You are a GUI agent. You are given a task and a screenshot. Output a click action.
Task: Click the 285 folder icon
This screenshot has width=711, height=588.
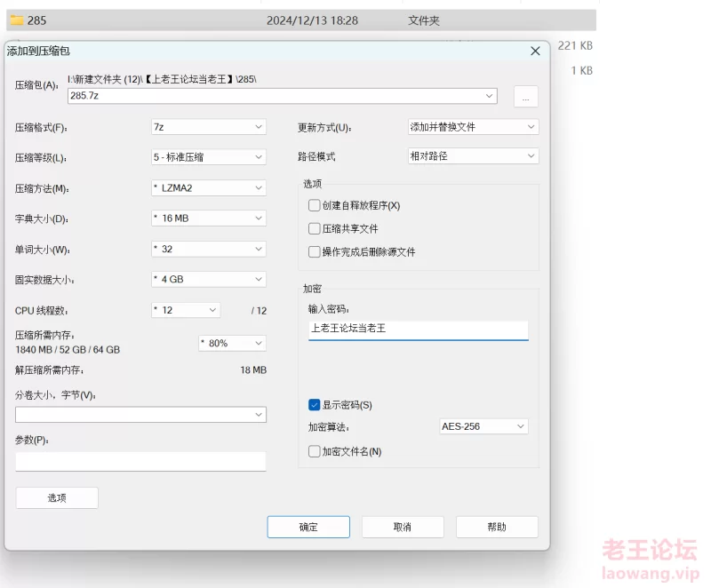(16, 20)
